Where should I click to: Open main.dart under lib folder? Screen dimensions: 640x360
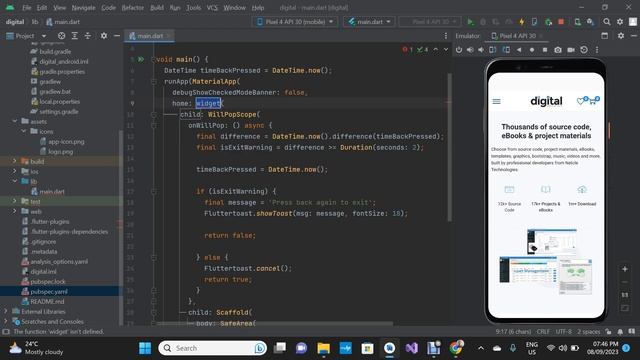52,191
